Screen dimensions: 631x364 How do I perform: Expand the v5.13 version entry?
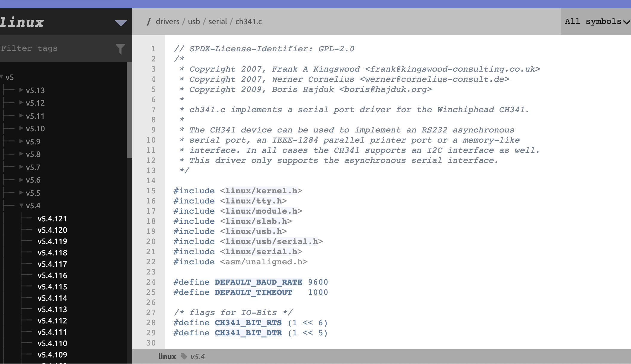[x=21, y=90]
